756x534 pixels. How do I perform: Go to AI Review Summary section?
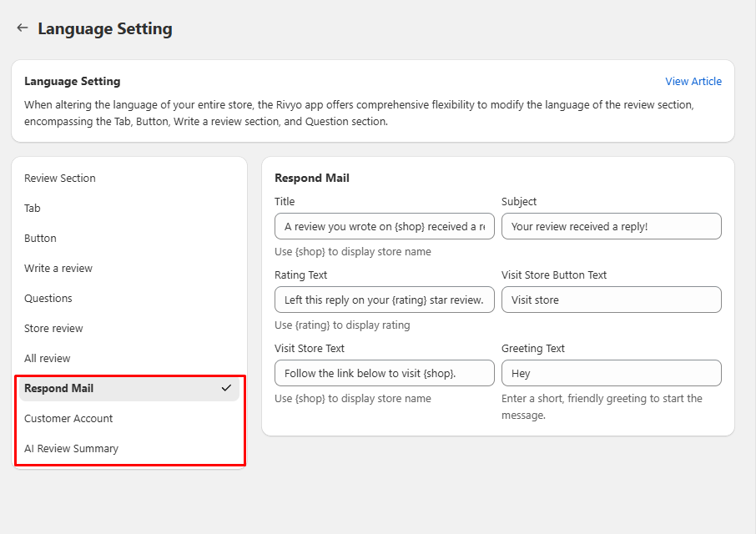click(72, 449)
